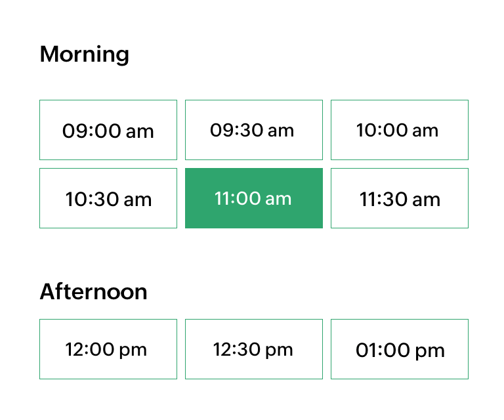Screen dimensions: 504x420
Task: Select the last morning slot, 11:30 am
Action: (400, 198)
